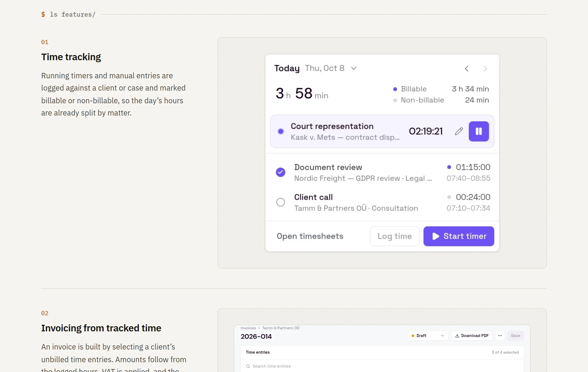Pause the running Court representation timer

pyautogui.click(x=479, y=131)
